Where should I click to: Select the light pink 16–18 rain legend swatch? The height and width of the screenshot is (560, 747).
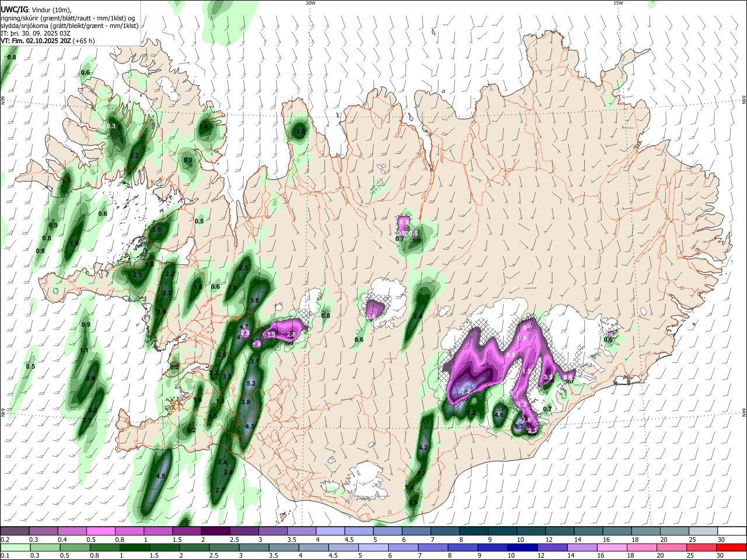click(612, 547)
